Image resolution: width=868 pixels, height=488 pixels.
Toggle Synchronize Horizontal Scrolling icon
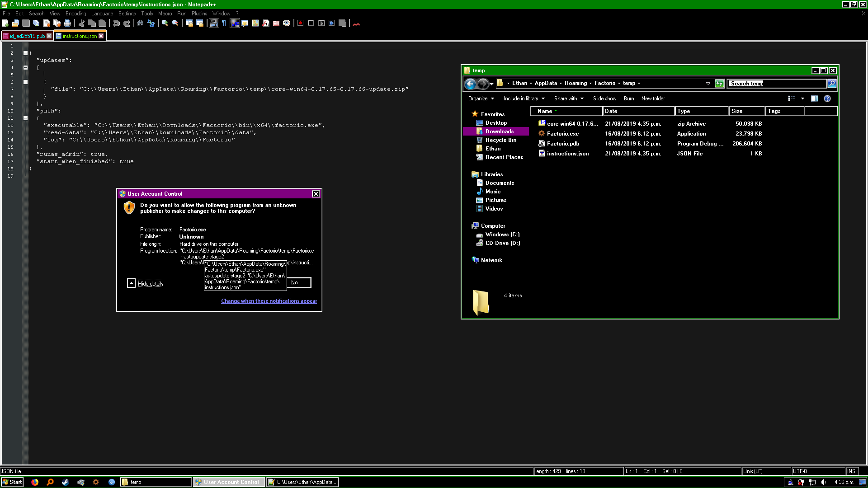click(x=200, y=23)
